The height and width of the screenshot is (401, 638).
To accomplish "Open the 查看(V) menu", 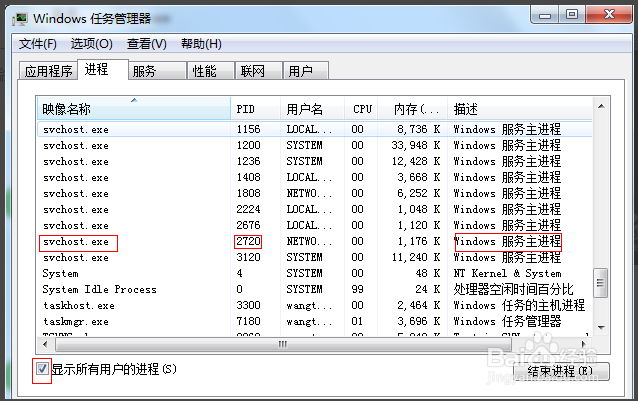I will pos(146,44).
